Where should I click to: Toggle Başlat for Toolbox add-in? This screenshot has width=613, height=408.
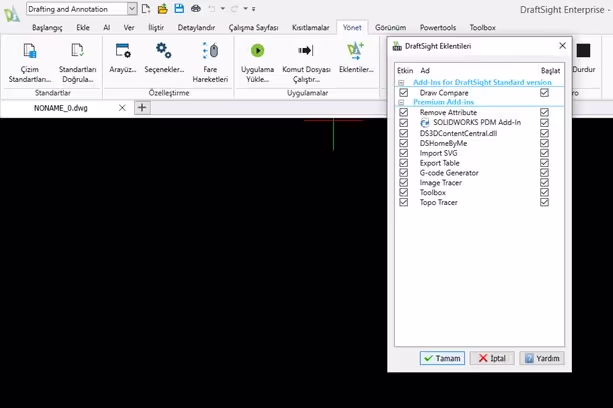544,192
